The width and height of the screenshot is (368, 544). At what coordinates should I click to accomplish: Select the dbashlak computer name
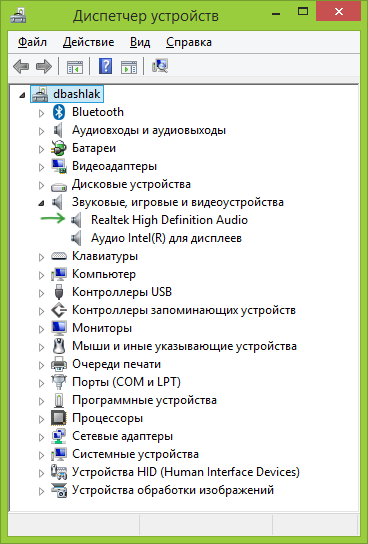coord(77,94)
